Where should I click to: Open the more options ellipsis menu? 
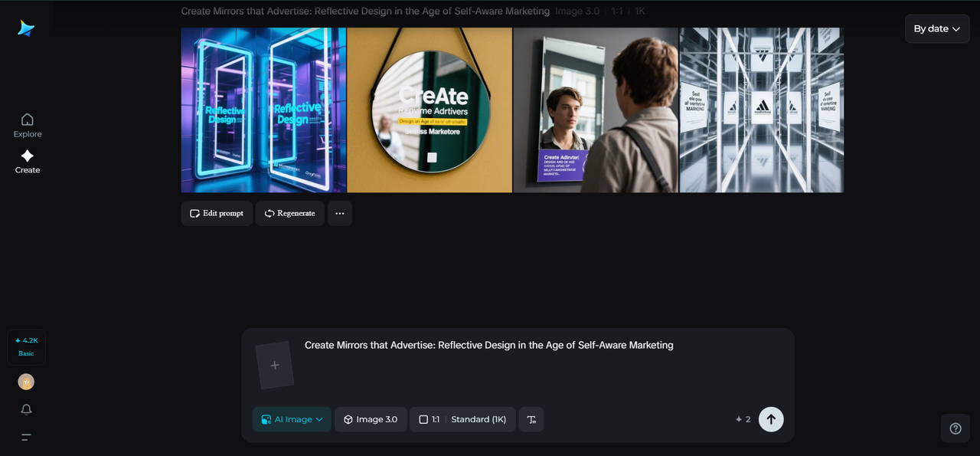coord(340,213)
